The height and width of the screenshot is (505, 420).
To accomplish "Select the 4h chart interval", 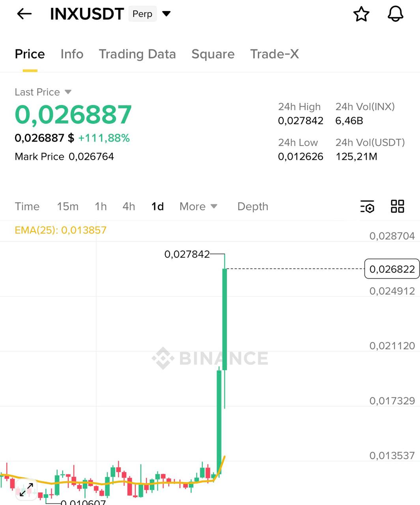I will coord(129,206).
